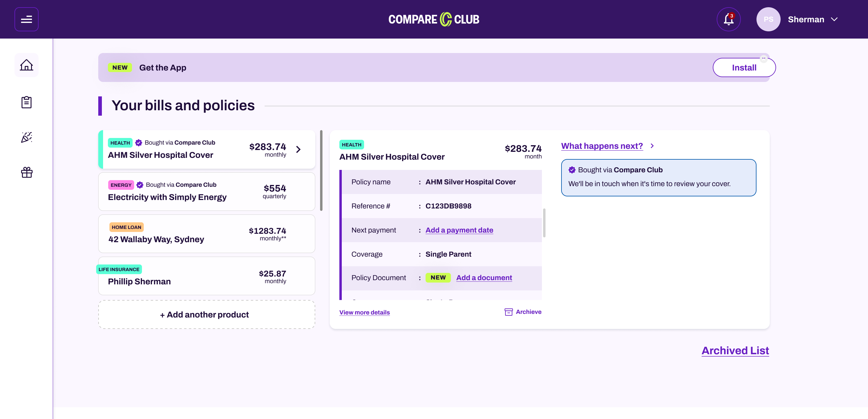Open the gift box sidebar icon
Screen dimensions: 868x419
click(26, 172)
